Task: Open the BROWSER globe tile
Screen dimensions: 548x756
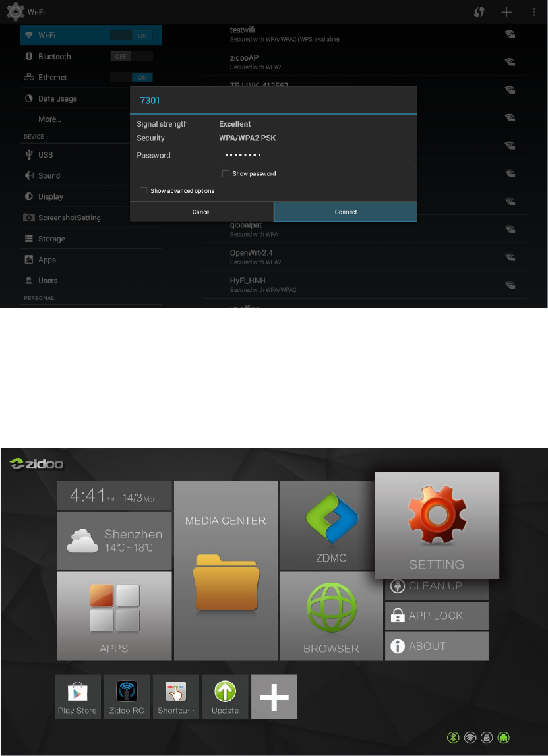Action: click(x=331, y=616)
